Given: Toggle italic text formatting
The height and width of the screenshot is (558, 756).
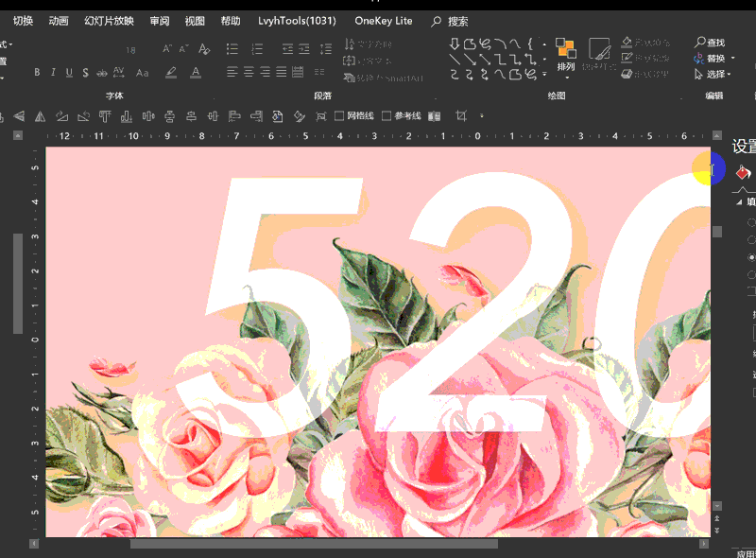Looking at the screenshot, I should (x=53, y=73).
